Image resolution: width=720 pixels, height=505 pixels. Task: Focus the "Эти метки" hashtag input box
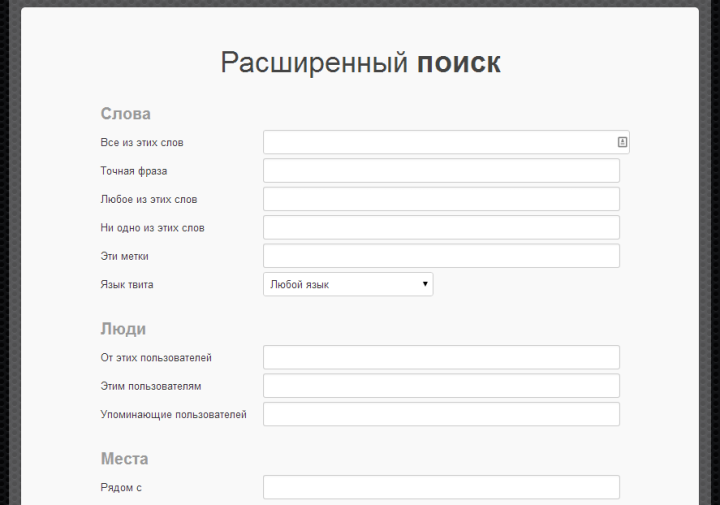(x=441, y=256)
